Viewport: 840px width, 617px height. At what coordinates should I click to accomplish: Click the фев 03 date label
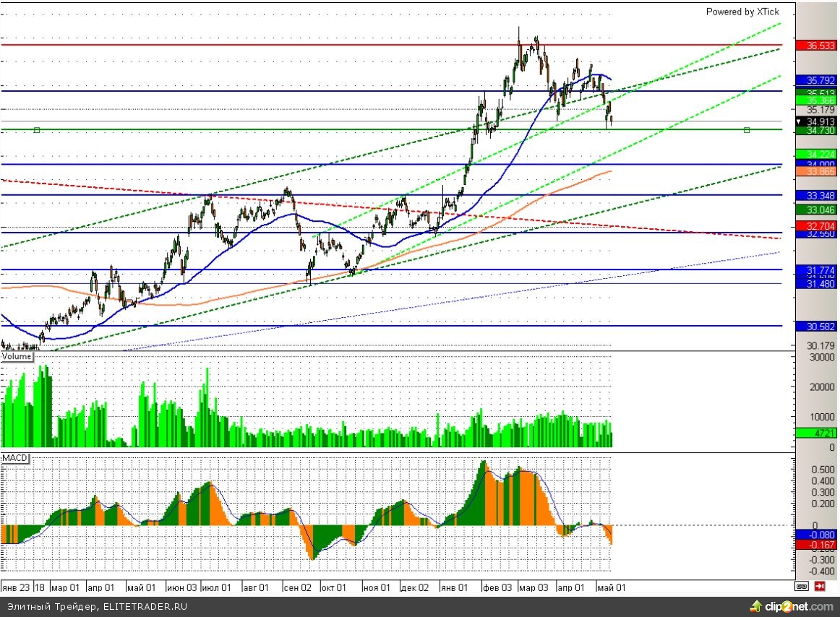[497, 587]
